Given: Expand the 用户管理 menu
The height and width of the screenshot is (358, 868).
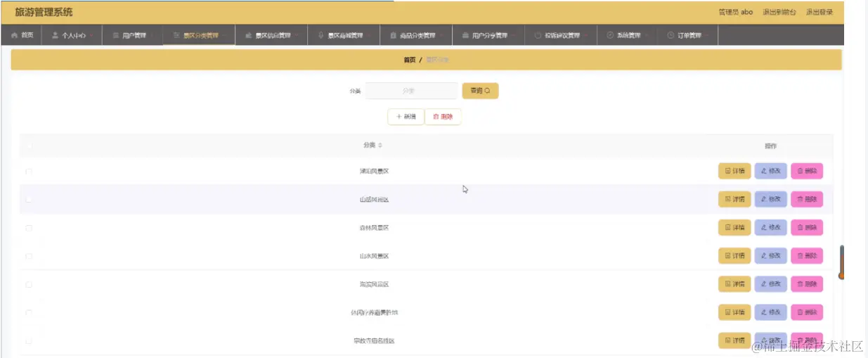Looking at the screenshot, I should (x=133, y=35).
